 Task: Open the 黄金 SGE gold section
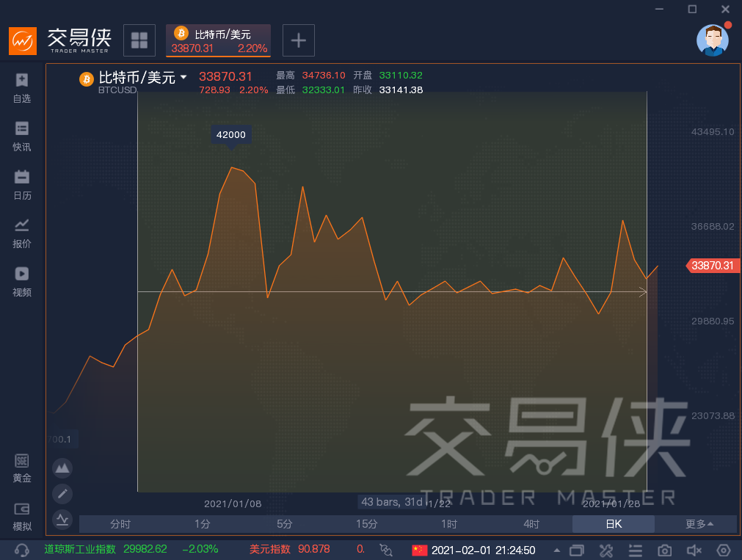(x=22, y=469)
